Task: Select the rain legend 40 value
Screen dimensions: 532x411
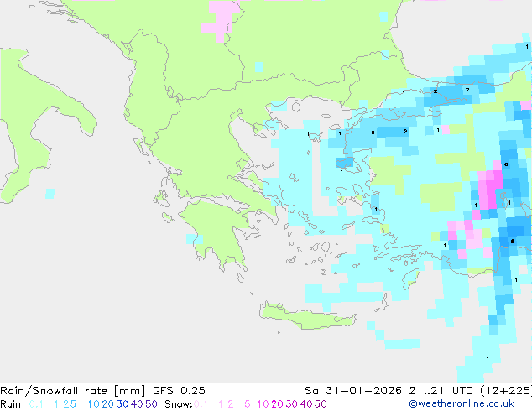Action: coord(137,404)
